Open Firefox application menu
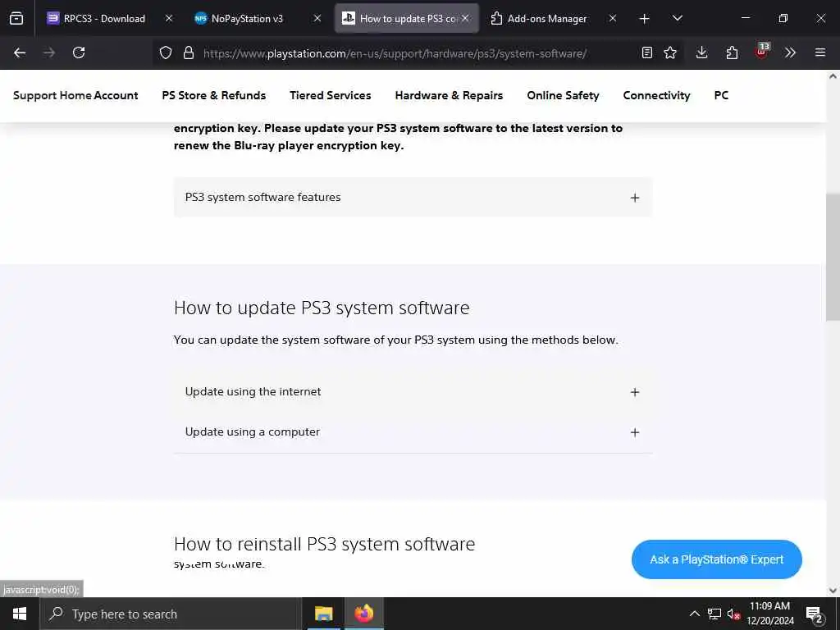Viewport: 840px width, 630px height. click(820, 52)
